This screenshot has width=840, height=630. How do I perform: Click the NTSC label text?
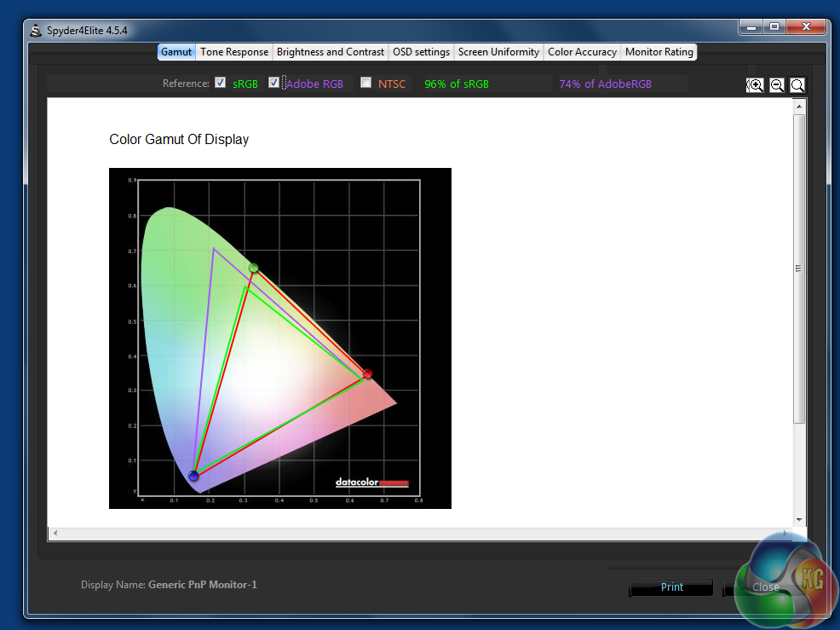click(x=392, y=84)
